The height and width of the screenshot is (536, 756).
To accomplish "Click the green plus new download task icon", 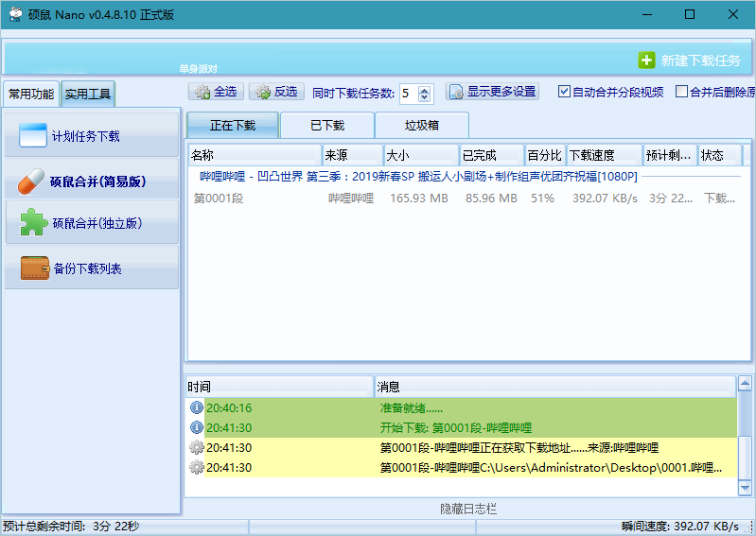I will (x=646, y=61).
